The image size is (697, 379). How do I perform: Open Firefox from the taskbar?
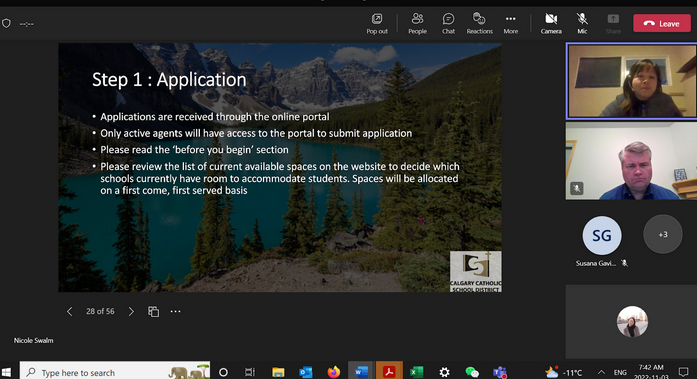point(333,372)
